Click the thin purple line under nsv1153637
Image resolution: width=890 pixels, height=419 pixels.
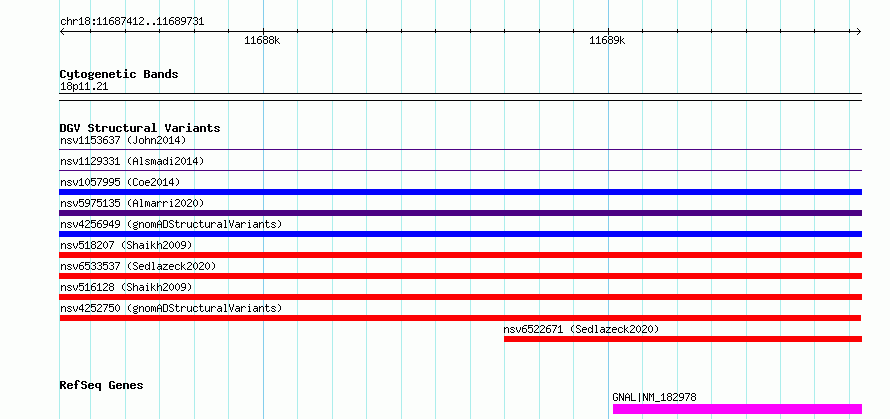(x=461, y=150)
